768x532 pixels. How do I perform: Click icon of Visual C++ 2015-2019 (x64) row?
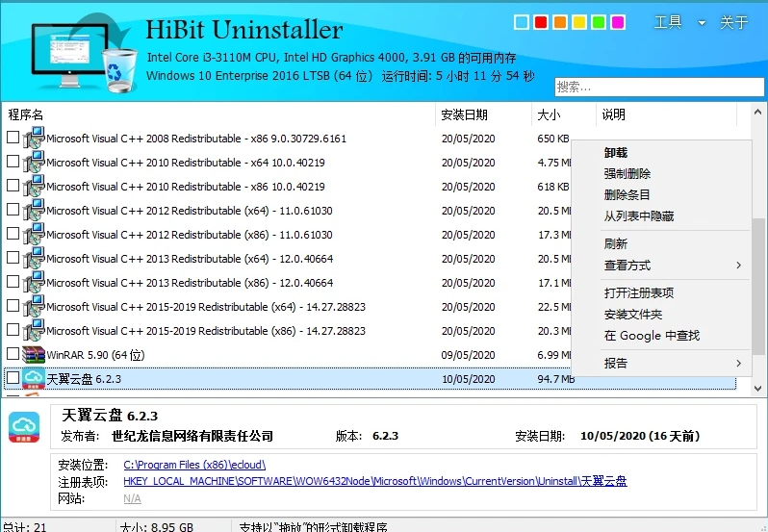34,306
